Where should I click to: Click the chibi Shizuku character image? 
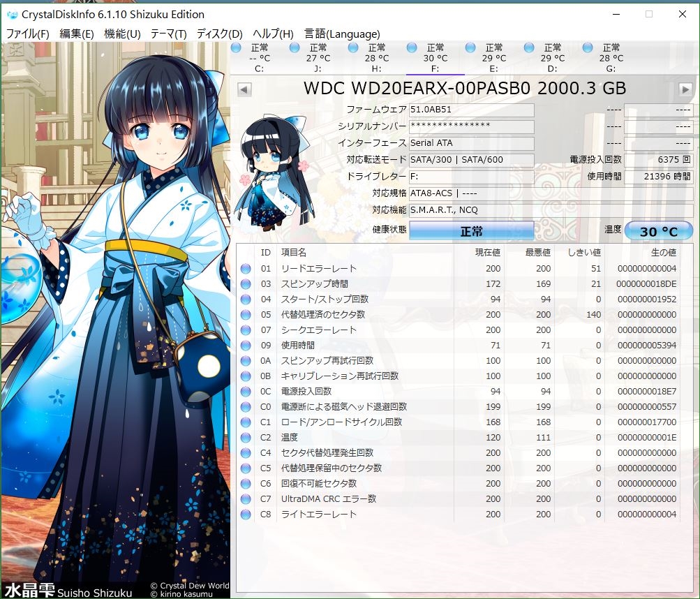[273, 172]
